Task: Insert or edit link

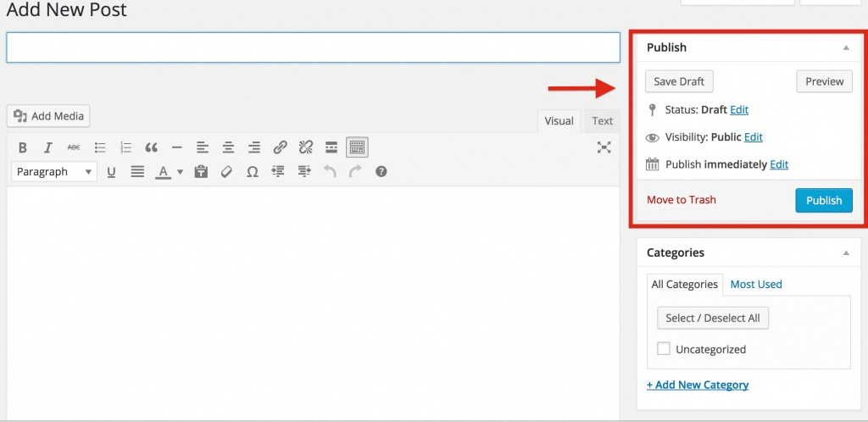Action: tap(280, 147)
